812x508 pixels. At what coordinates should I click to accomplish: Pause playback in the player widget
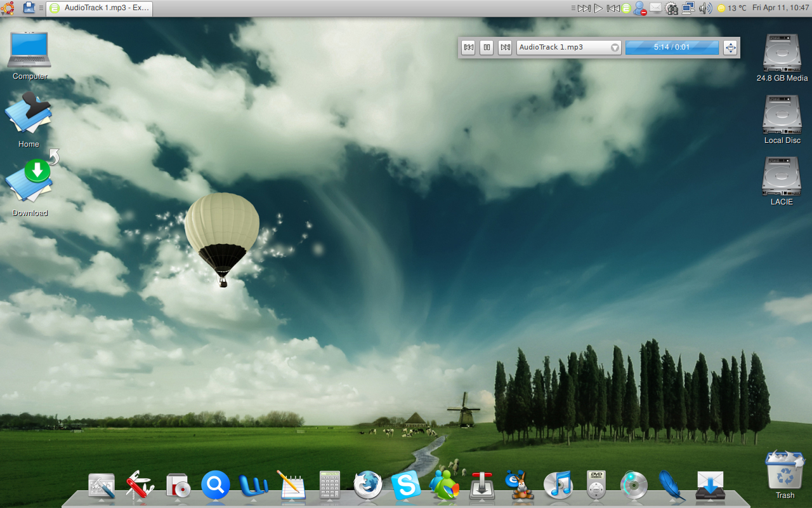(x=487, y=48)
